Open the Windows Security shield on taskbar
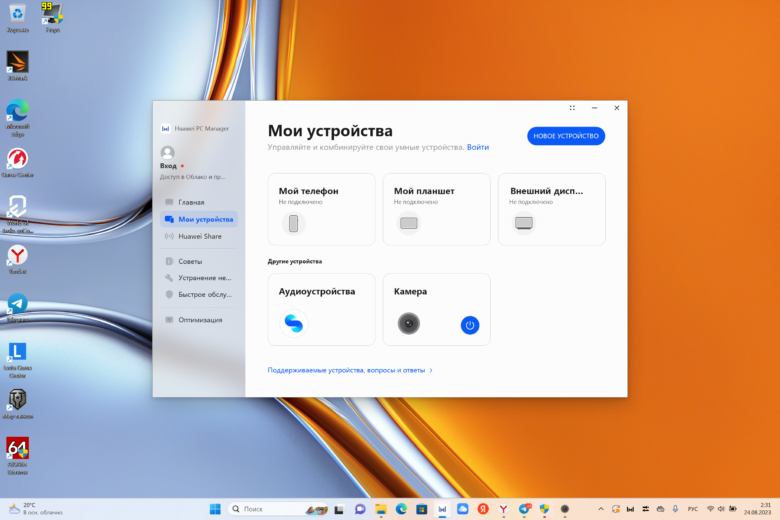 click(x=544, y=509)
